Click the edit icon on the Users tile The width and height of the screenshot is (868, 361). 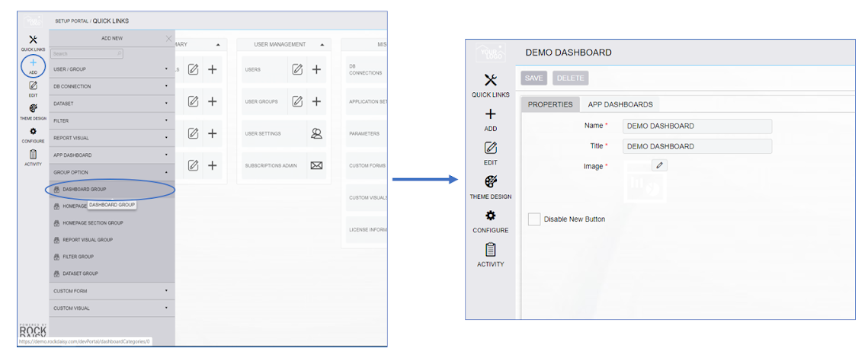click(x=297, y=69)
